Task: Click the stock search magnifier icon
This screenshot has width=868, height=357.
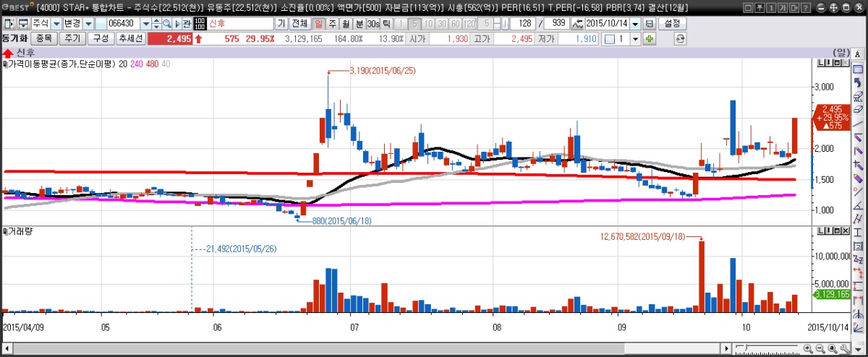Action: pyautogui.click(x=166, y=23)
